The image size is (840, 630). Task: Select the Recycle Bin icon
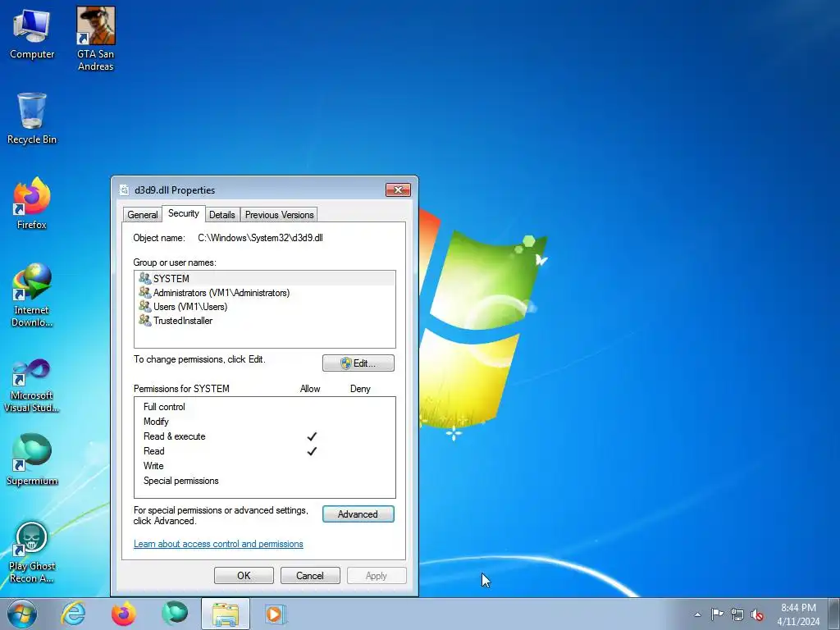tap(32, 118)
